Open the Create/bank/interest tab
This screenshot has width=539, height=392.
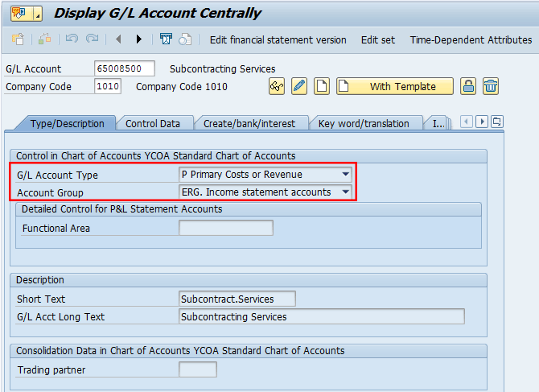(x=249, y=123)
